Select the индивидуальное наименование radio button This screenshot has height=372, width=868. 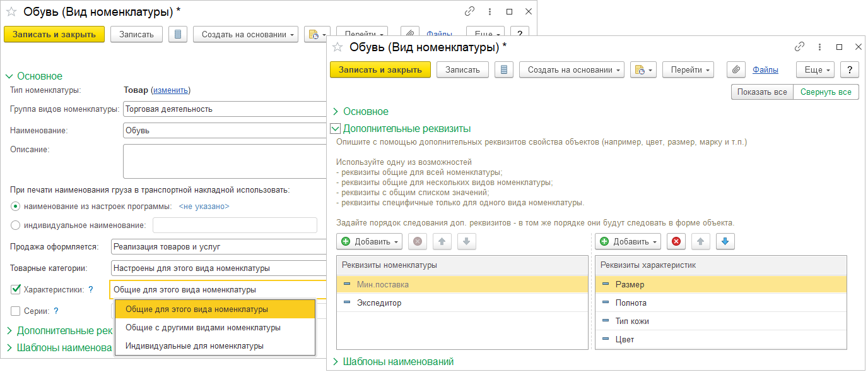pyautogui.click(x=16, y=225)
